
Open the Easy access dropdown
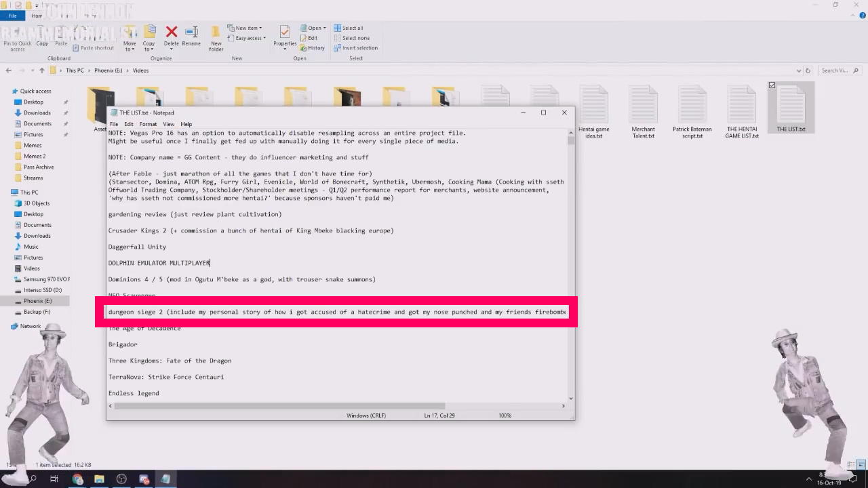(x=246, y=38)
